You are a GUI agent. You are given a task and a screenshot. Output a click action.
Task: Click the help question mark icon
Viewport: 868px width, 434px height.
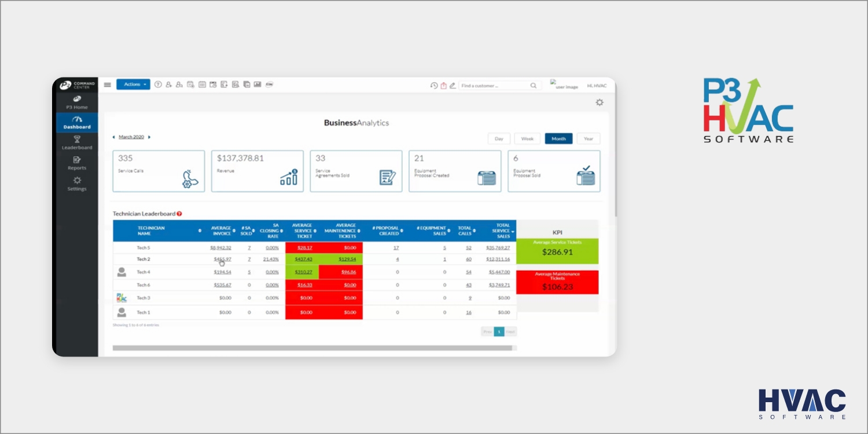pos(158,84)
